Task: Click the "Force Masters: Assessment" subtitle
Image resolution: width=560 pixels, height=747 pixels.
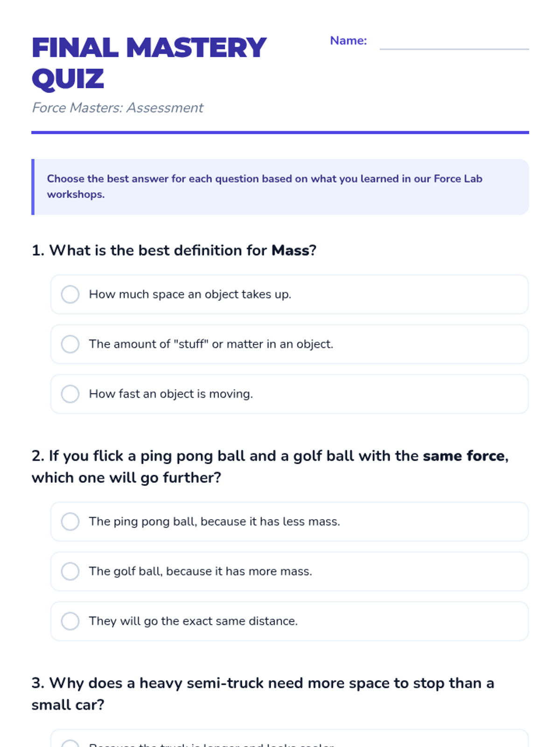Action: [x=118, y=108]
